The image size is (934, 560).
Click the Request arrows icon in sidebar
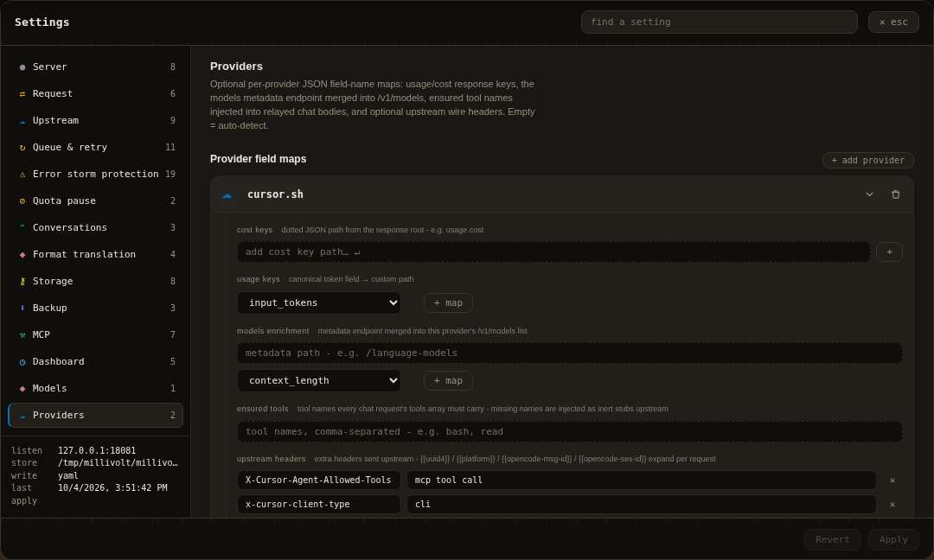click(x=22, y=94)
